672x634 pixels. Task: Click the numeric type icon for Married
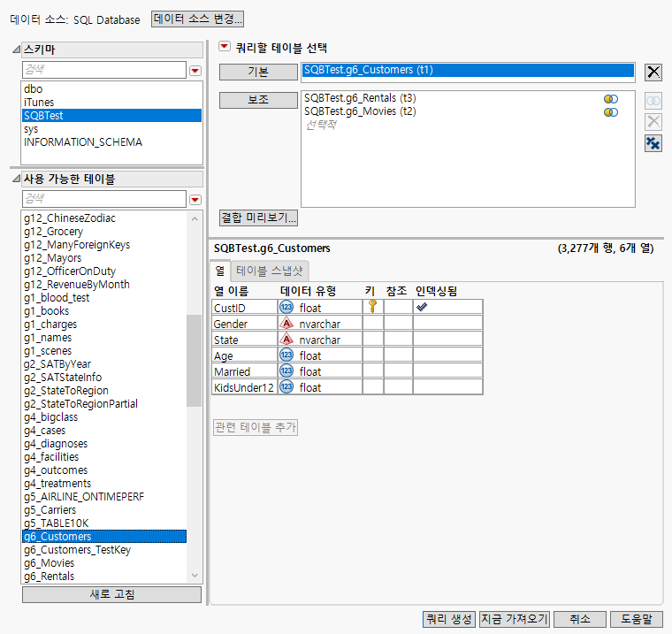tap(286, 370)
